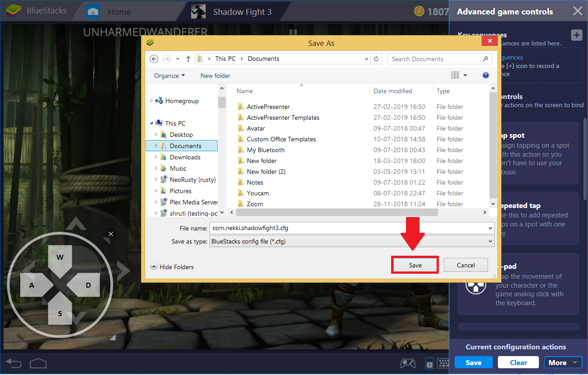Click the plus icon to record key sequence

coord(577,36)
